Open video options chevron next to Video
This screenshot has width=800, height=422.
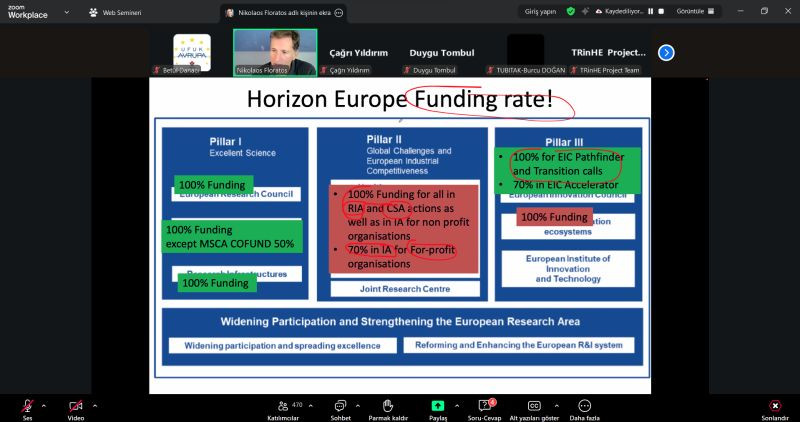pos(94,406)
